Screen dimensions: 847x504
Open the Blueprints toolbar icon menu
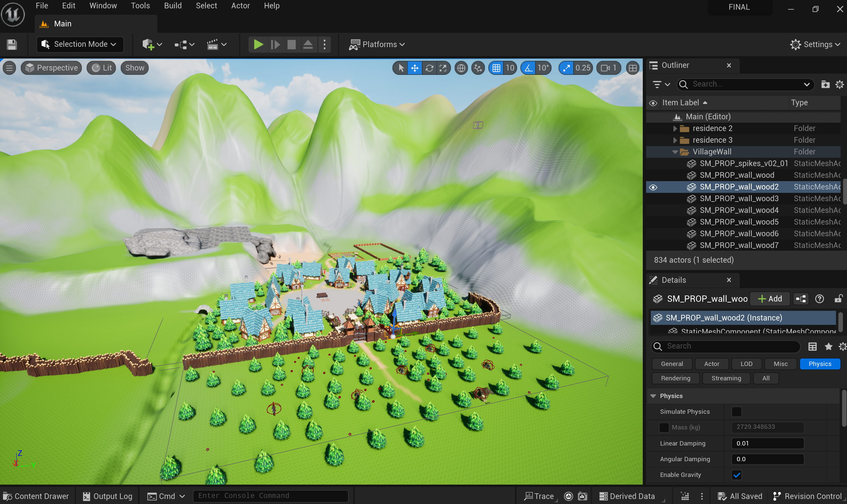184,44
